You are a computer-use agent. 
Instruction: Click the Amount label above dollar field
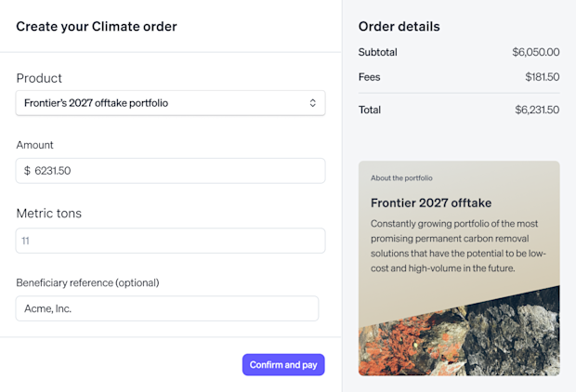(x=34, y=145)
